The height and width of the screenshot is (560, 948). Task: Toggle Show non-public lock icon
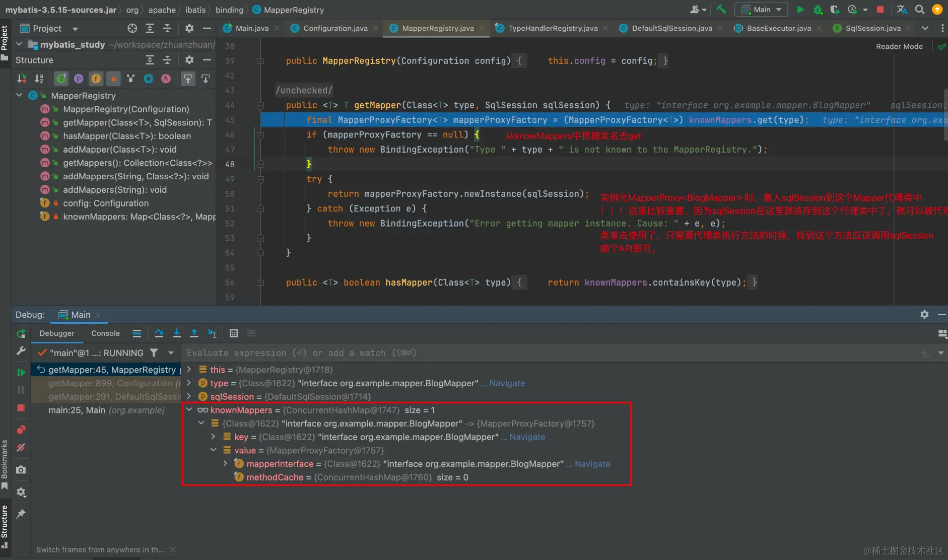(x=113, y=79)
